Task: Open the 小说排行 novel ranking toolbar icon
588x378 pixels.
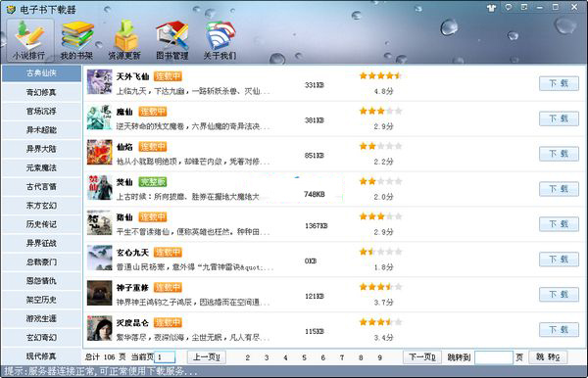Action: coord(29,40)
